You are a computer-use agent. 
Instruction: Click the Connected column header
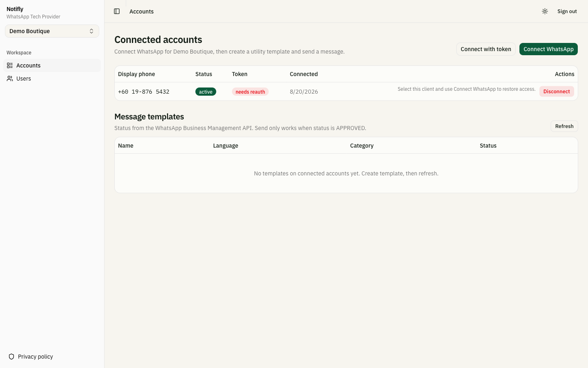coord(304,74)
